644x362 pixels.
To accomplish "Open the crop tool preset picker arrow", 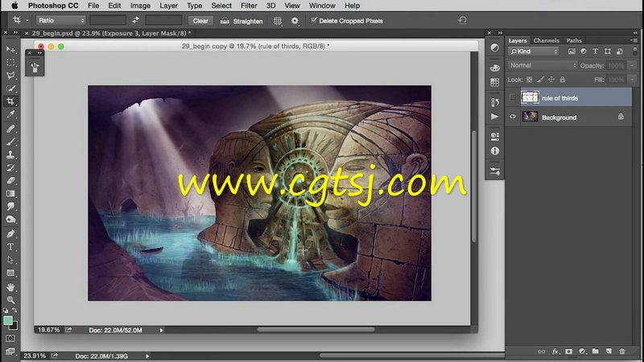I will [x=27, y=20].
